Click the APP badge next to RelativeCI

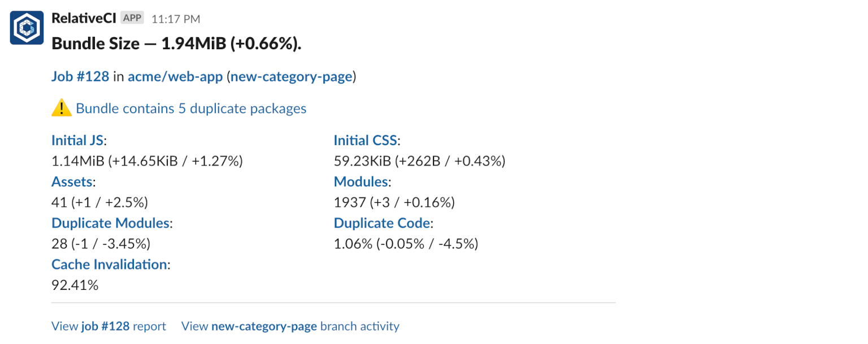point(132,18)
